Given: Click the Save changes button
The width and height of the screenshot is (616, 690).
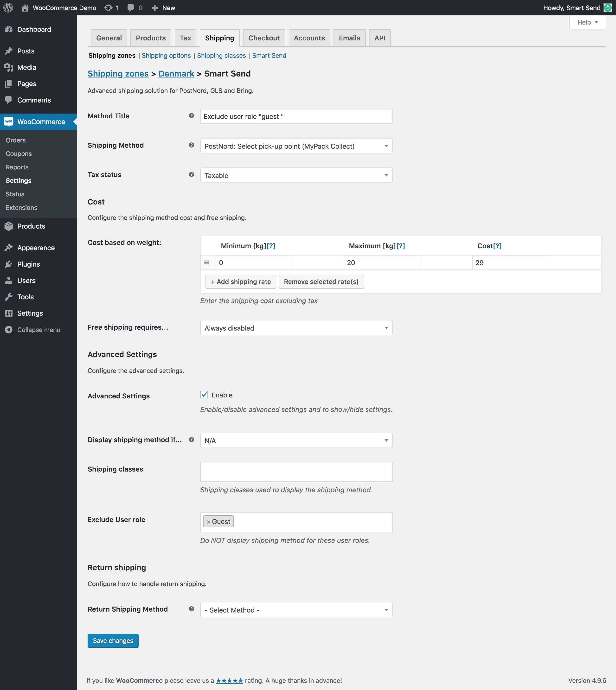Looking at the screenshot, I should click(x=113, y=640).
